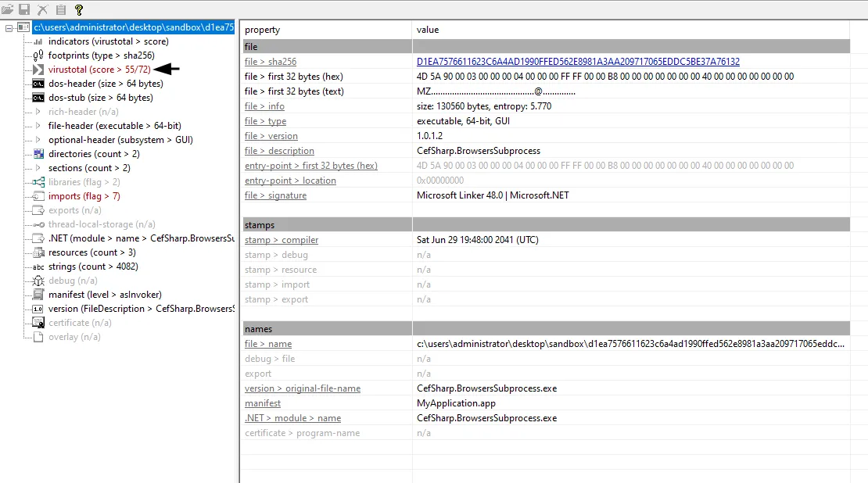Click the 'value' column header
Image resolution: width=868 pixels, height=483 pixels.
[x=428, y=30]
